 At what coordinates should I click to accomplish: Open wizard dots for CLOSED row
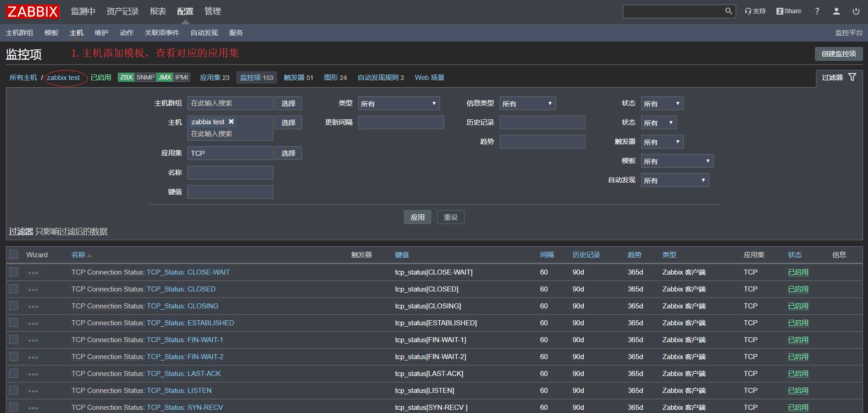33,290
